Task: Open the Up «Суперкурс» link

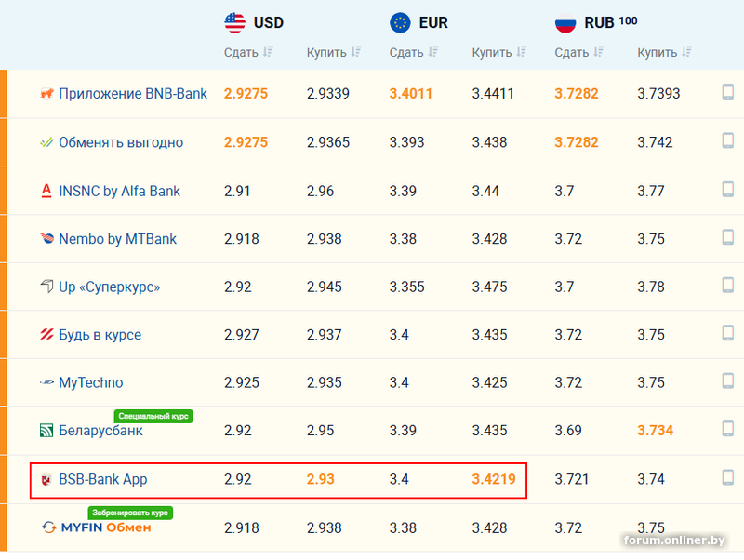Action: tap(110, 287)
